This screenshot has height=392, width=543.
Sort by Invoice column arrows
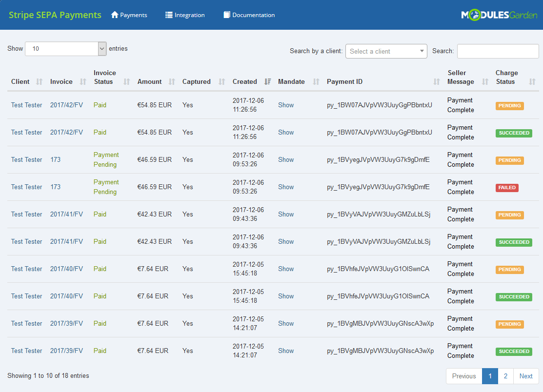83,81
